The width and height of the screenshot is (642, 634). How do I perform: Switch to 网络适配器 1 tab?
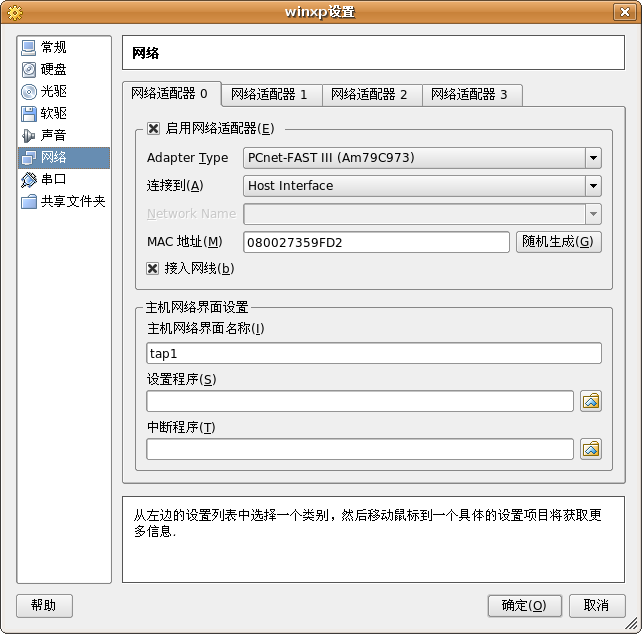click(272, 95)
